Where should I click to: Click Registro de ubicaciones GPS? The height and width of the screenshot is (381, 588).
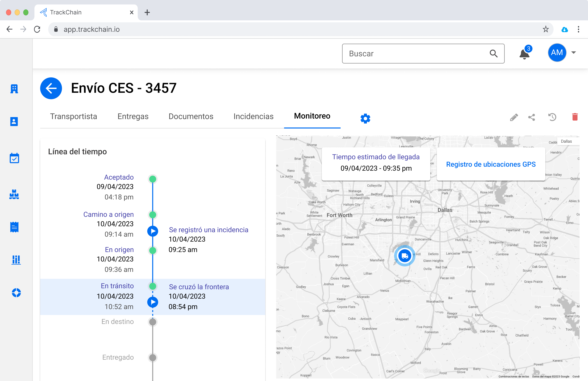(491, 164)
